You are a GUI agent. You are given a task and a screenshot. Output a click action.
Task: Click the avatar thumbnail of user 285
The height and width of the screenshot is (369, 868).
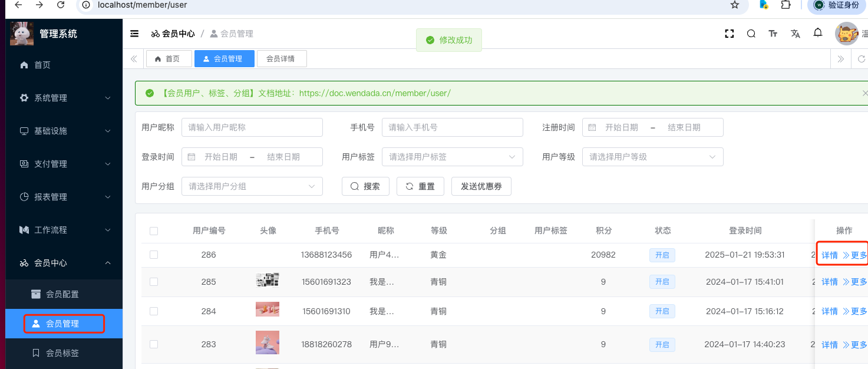pyautogui.click(x=268, y=280)
